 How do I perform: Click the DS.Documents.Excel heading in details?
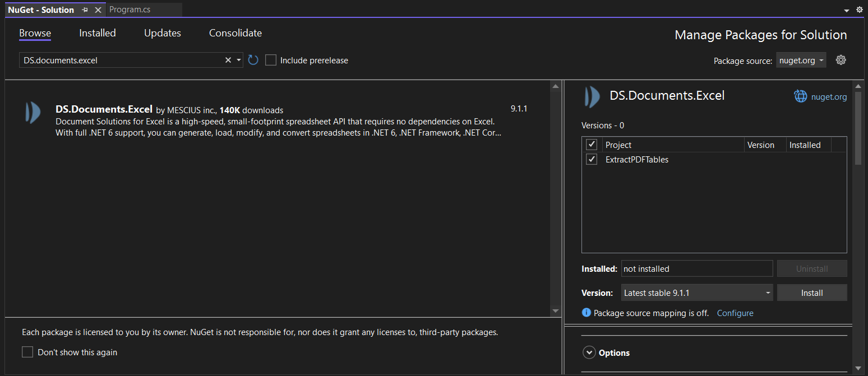click(x=667, y=96)
